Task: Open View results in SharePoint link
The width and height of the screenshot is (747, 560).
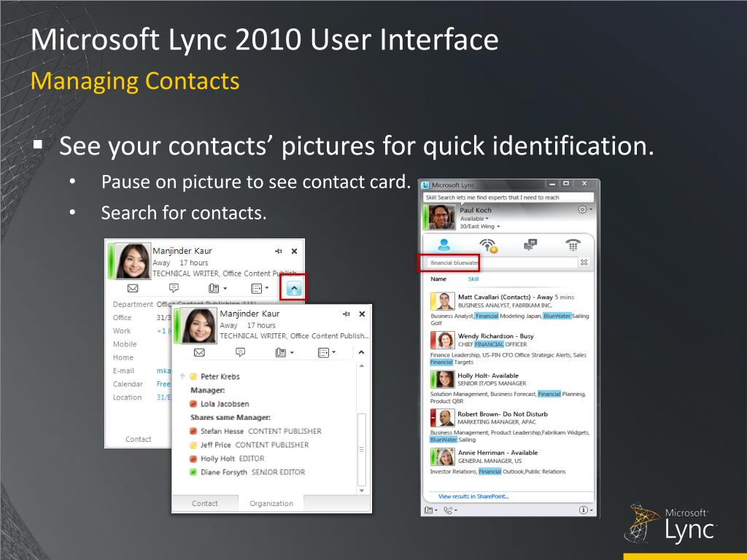Action: (473, 496)
